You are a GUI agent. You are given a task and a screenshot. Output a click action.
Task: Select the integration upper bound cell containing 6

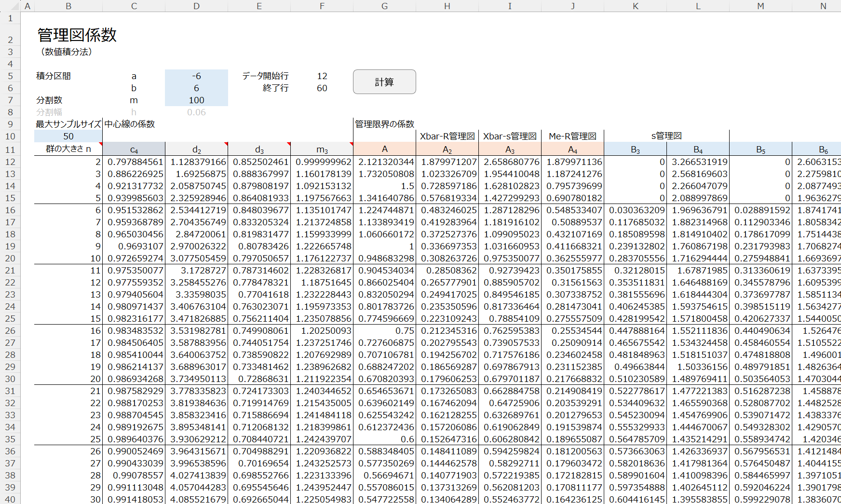(x=196, y=88)
